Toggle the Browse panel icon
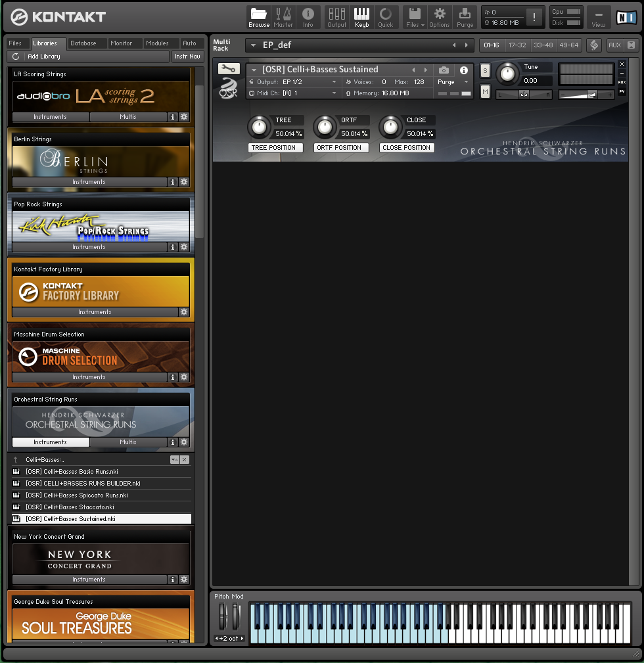This screenshot has width=644, height=663. (x=259, y=17)
